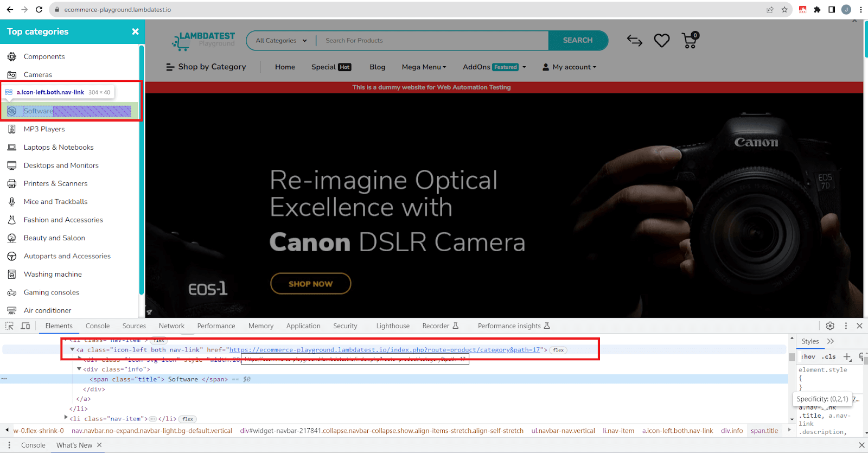Image resolution: width=868 pixels, height=453 pixels.
Task: Collapse the div class info node
Action: click(x=79, y=369)
